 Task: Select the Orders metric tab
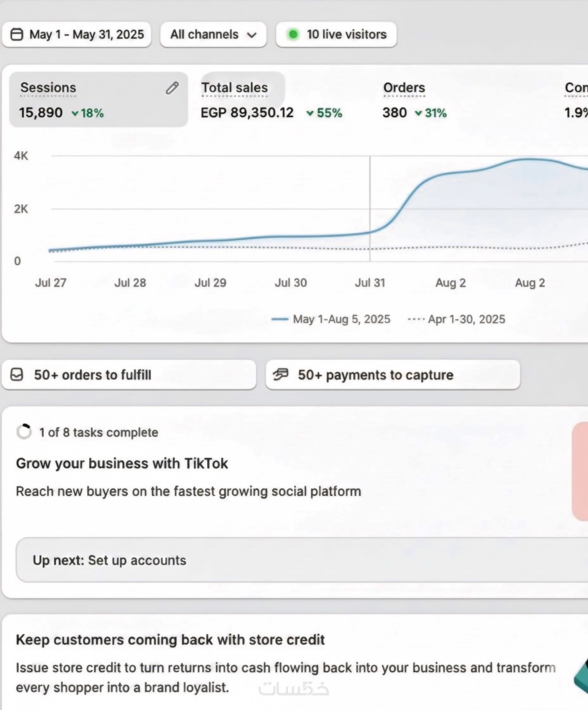404,88
